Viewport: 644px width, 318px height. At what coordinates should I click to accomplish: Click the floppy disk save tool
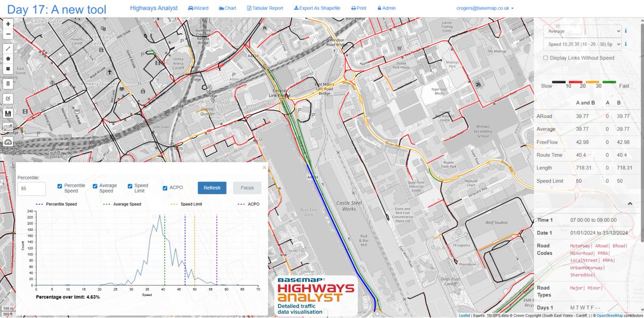[8, 114]
